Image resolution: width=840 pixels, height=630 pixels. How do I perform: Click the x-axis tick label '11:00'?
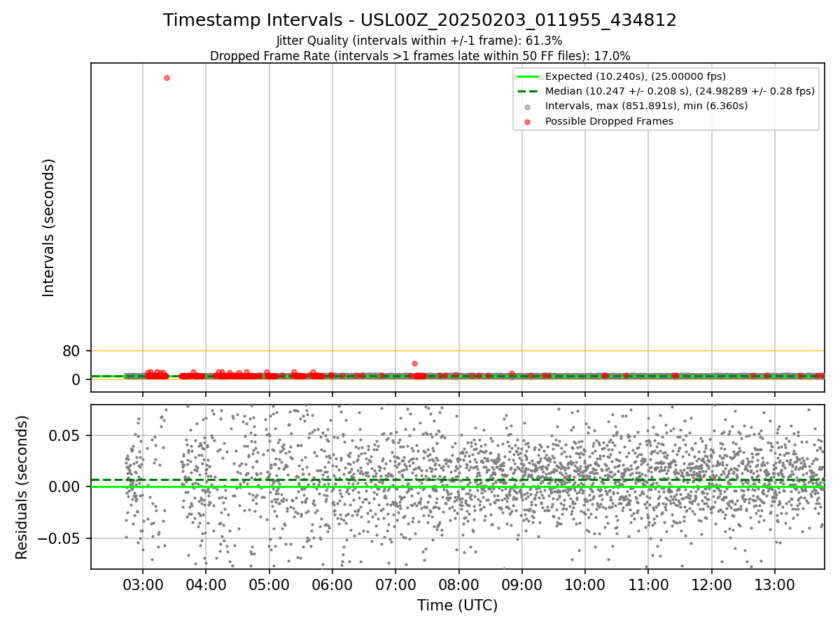click(x=648, y=585)
